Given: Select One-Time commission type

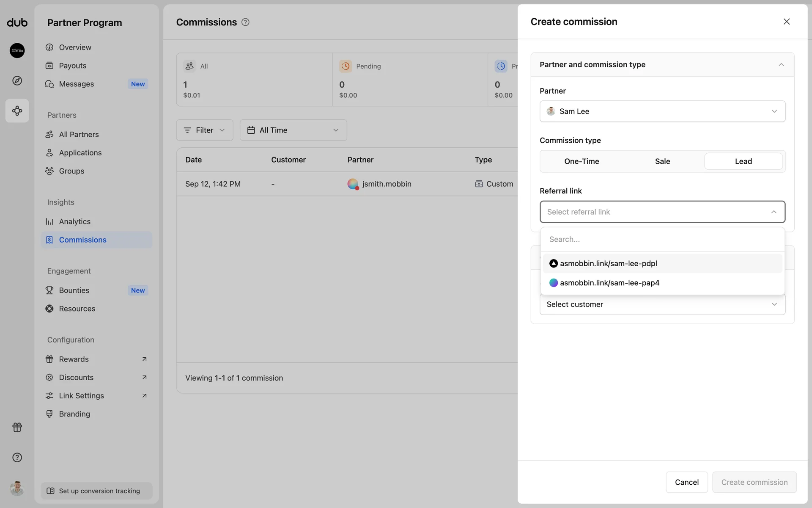Looking at the screenshot, I should pos(582,161).
